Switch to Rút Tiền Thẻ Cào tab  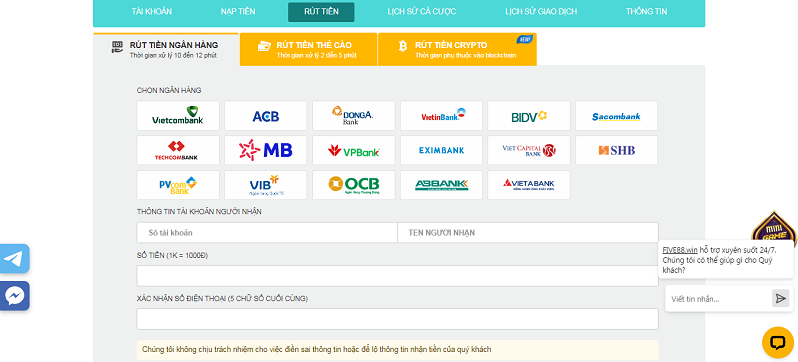[x=308, y=49]
